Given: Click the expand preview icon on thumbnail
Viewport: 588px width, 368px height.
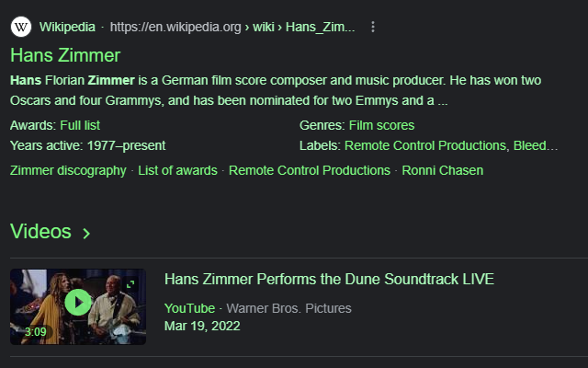Looking at the screenshot, I should point(130,284).
